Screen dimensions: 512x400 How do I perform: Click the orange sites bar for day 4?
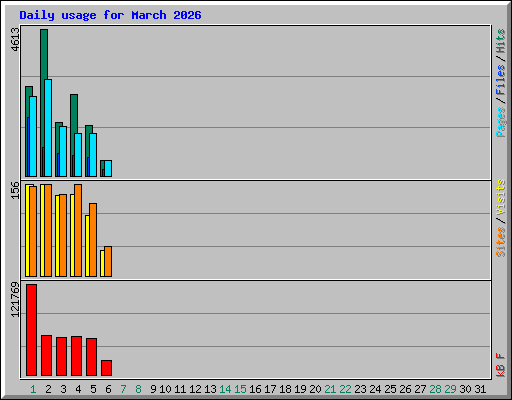pos(78,230)
